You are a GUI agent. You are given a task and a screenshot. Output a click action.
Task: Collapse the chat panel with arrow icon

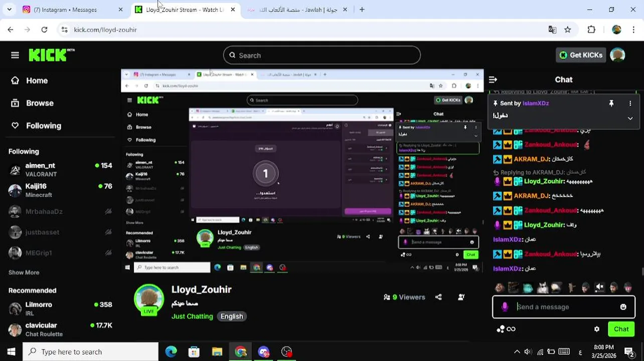(x=493, y=80)
